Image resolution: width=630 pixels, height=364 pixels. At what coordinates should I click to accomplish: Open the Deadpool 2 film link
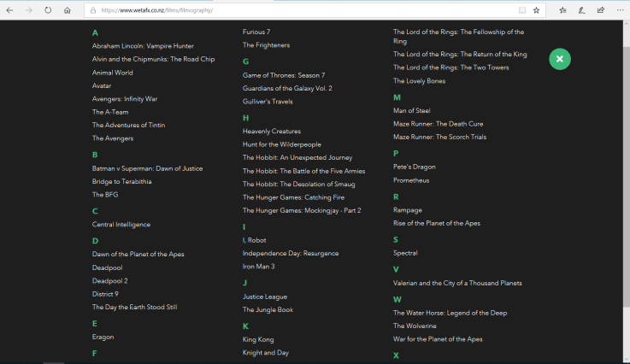[109, 280]
